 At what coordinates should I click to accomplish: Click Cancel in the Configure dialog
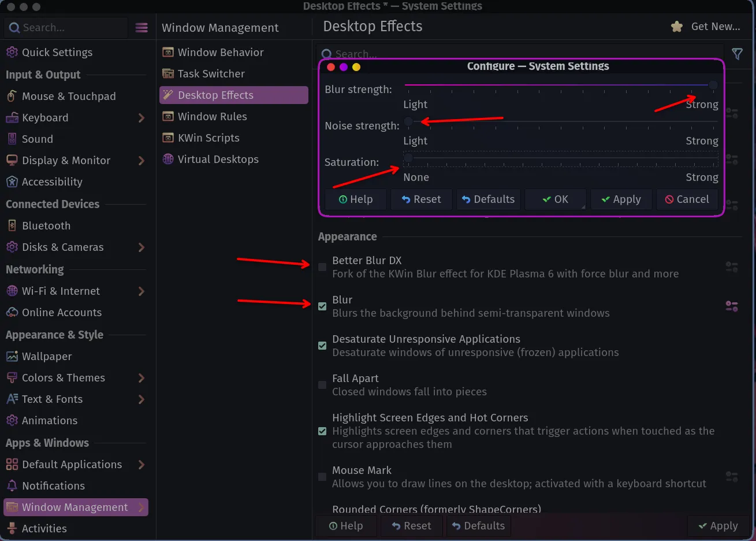[687, 199]
